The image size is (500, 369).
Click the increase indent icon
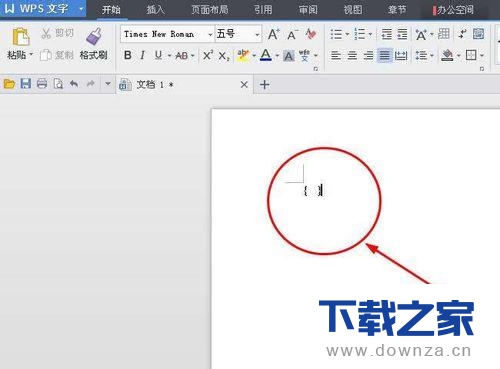(402, 34)
